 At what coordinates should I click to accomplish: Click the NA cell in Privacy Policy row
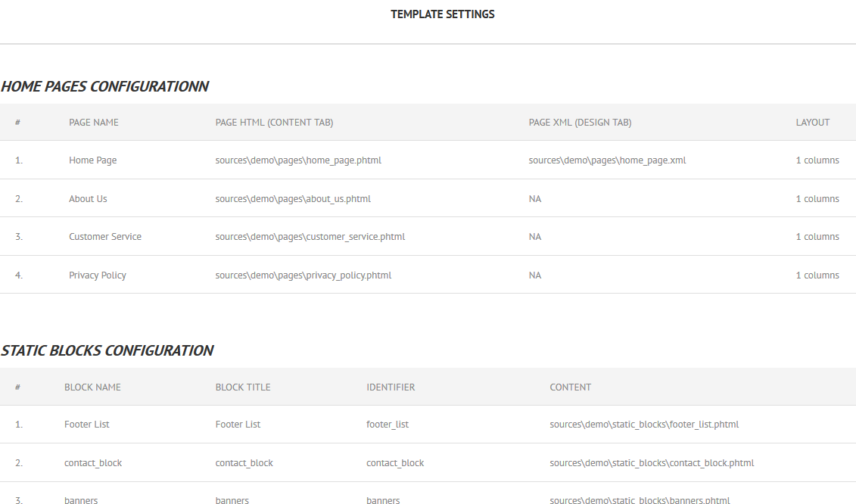point(535,275)
